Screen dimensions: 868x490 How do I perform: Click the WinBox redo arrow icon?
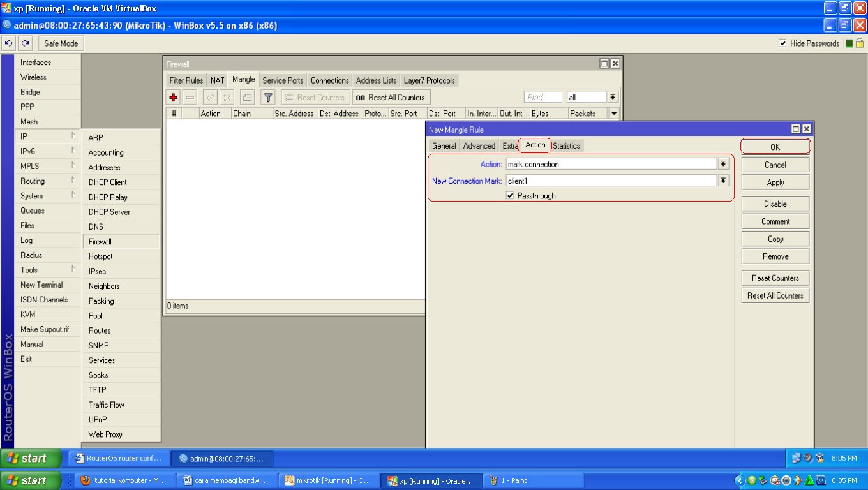coord(25,43)
